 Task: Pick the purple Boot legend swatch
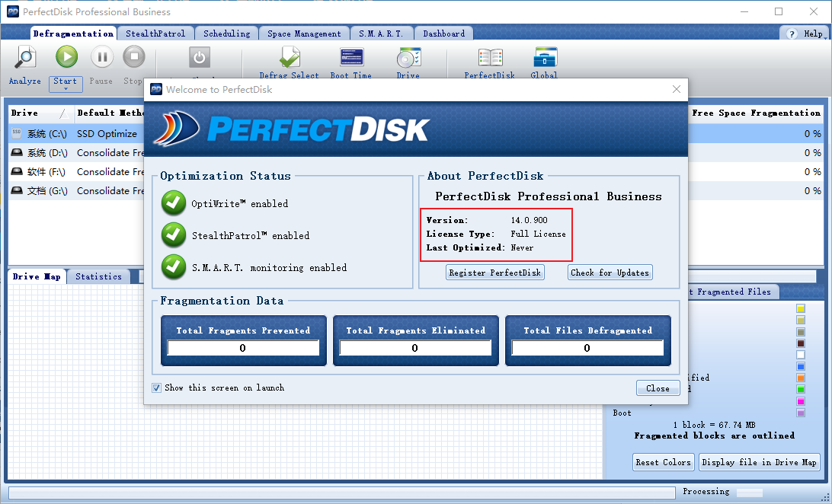coord(801,413)
